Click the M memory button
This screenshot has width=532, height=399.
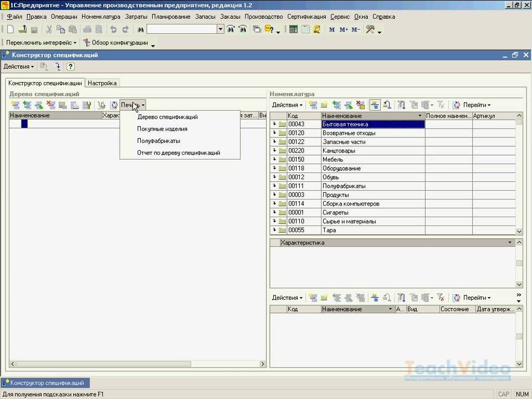[332, 29]
